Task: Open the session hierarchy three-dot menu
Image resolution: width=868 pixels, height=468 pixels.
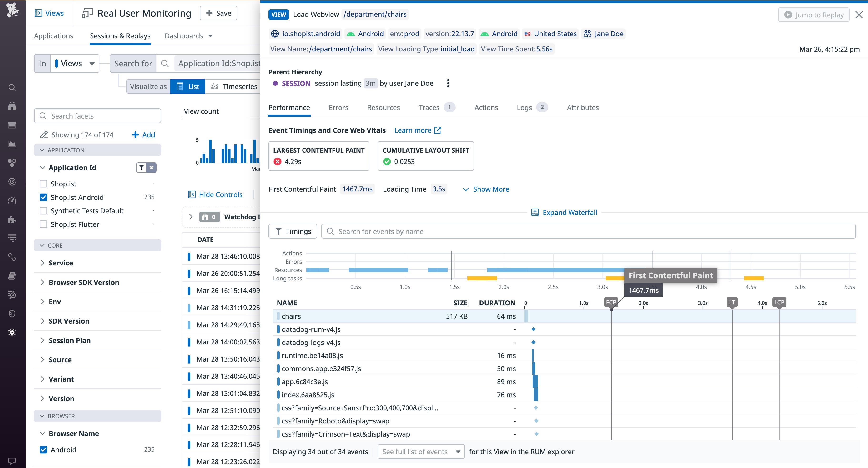Action: click(x=448, y=83)
